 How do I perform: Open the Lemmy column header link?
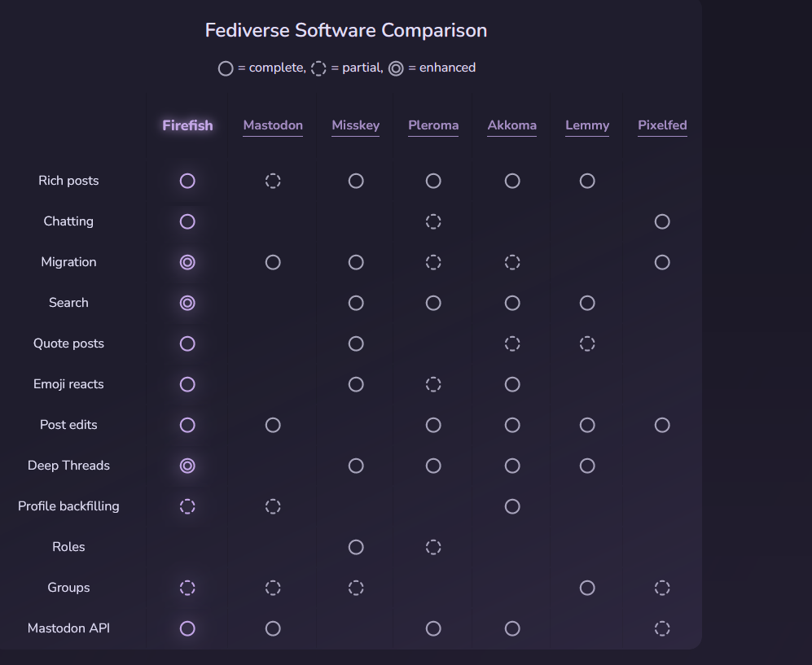click(x=587, y=125)
